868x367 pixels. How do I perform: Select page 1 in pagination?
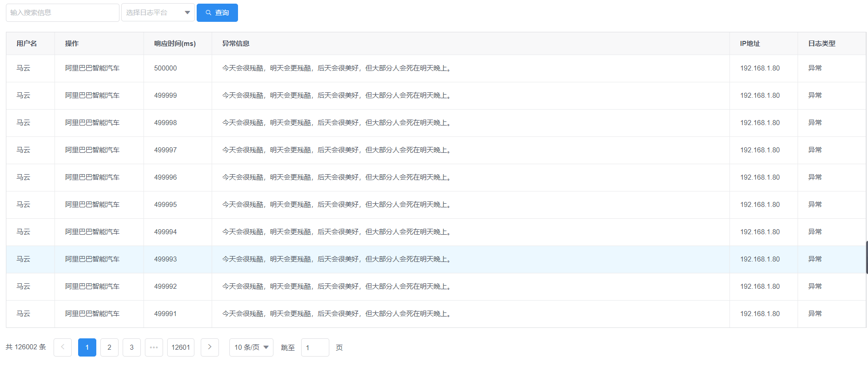[x=87, y=347]
